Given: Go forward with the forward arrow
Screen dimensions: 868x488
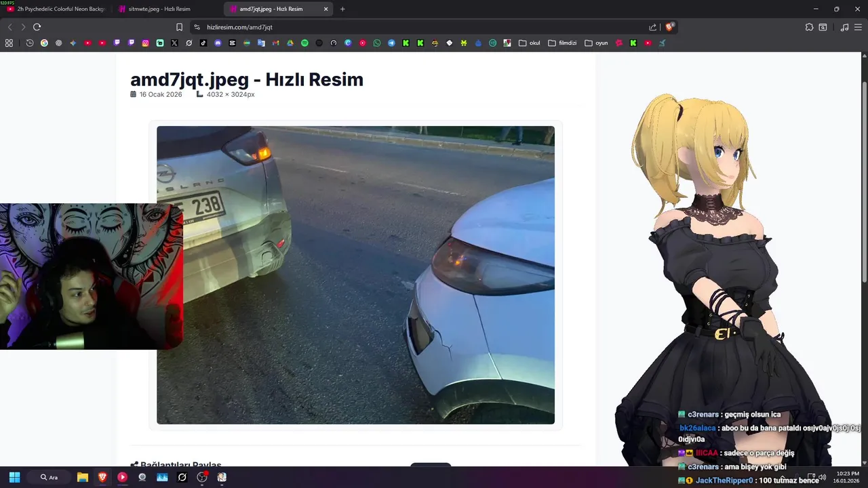Looking at the screenshot, I should 23,27.
